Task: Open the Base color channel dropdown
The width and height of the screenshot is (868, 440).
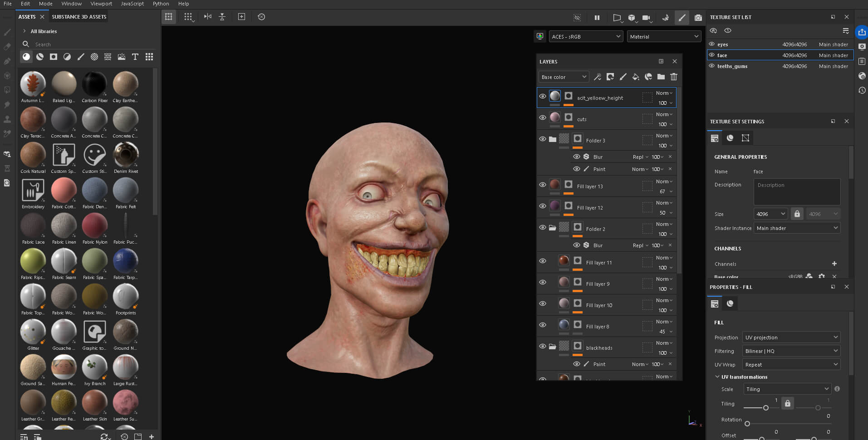Action: (564, 77)
